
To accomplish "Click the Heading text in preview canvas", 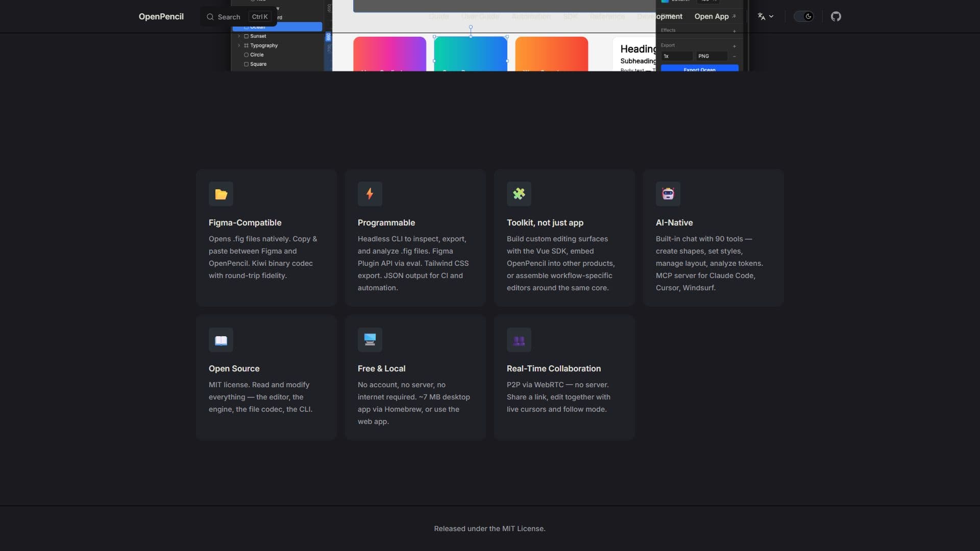I will tap(638, 49).
